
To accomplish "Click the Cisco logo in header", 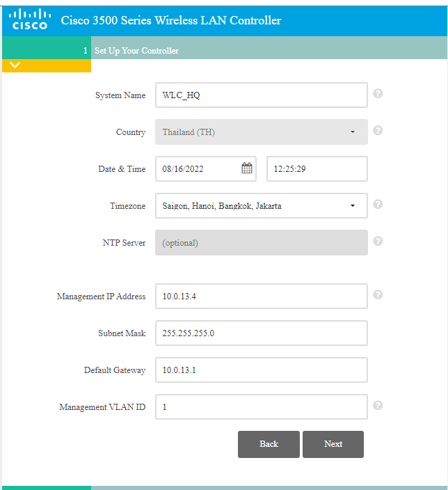I will tap(31, 19).
